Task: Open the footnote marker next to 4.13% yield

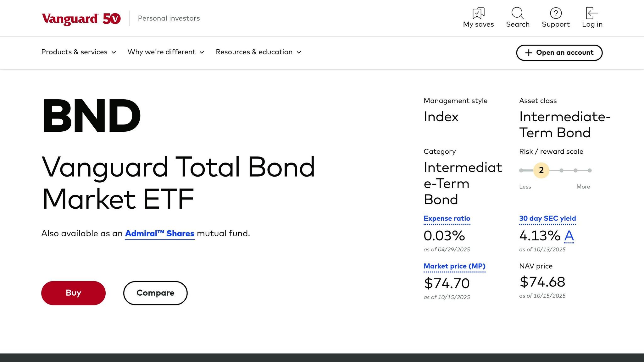Action: pos(569,236)
